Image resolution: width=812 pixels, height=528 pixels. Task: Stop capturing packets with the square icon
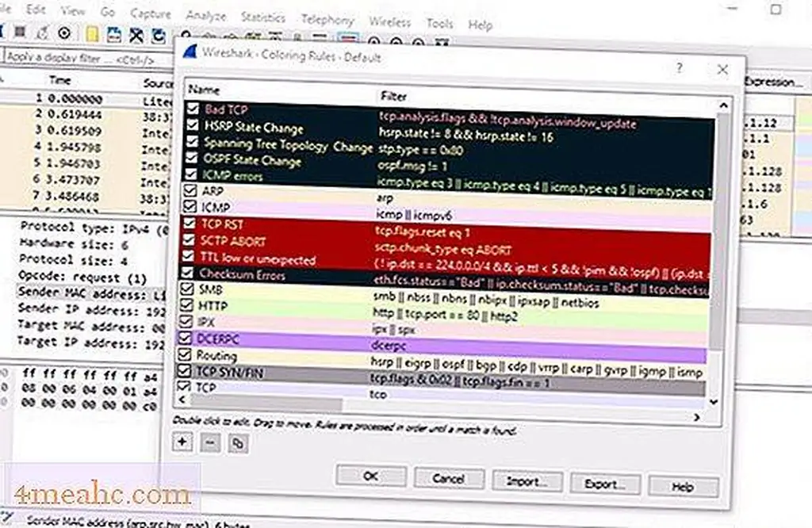[20, 32]
